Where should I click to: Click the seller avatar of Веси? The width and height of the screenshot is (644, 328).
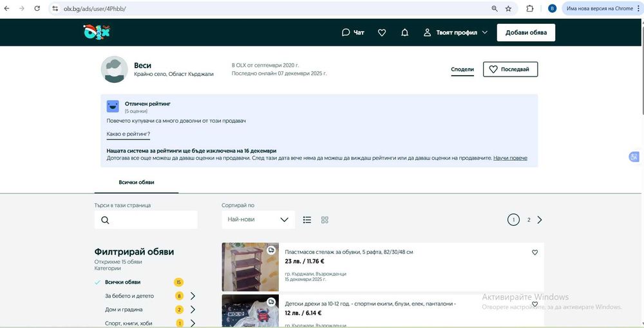click(115, 69)
